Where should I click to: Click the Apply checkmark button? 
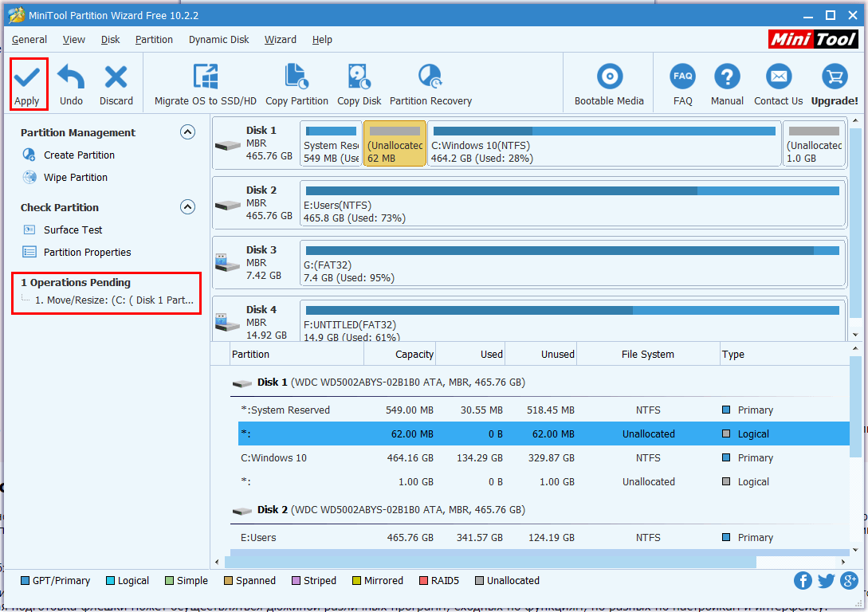[x=27, y=84]
